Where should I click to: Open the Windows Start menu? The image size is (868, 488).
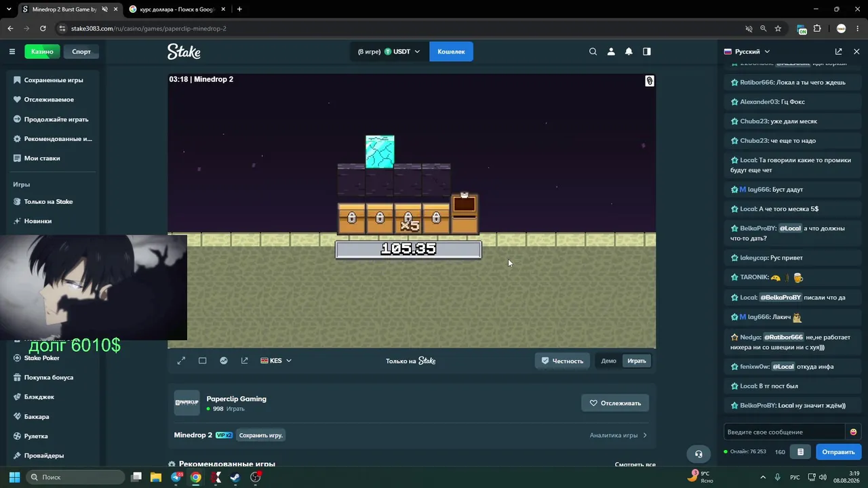[14, 477]
